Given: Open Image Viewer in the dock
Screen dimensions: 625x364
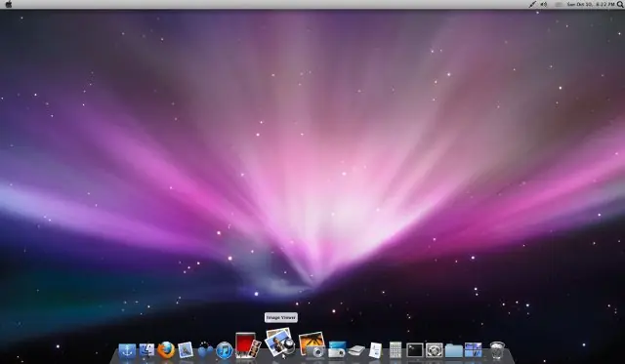Looking at the screenshot, I should [x=280, y=343].
